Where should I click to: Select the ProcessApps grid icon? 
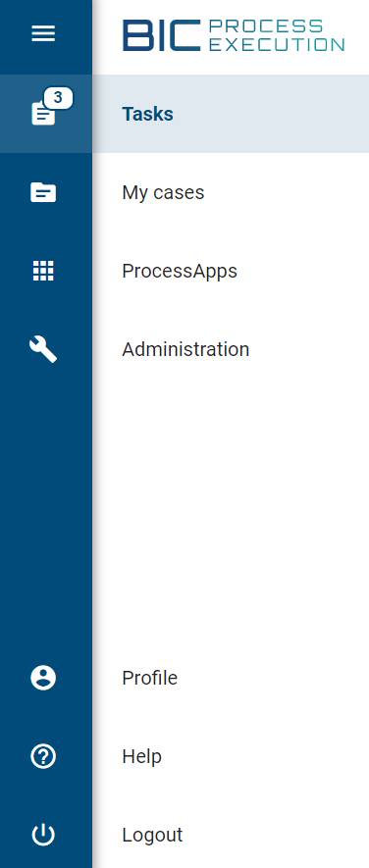coord(43,272)
